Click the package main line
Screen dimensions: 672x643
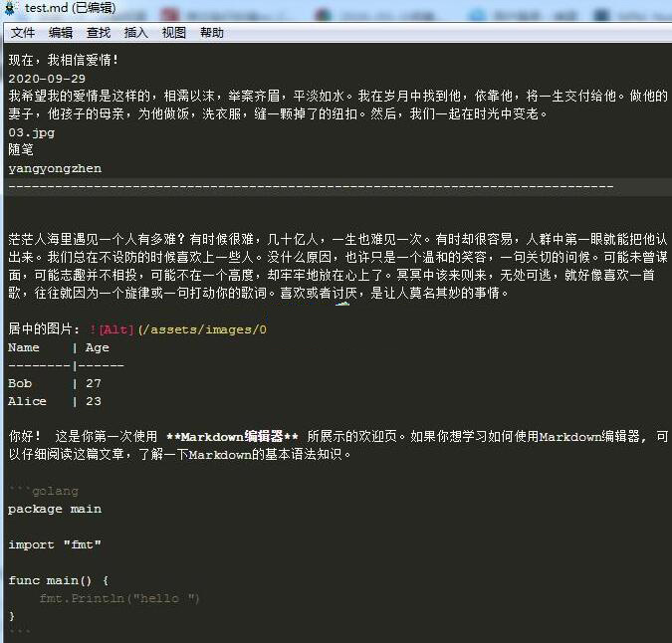[55, 509]
